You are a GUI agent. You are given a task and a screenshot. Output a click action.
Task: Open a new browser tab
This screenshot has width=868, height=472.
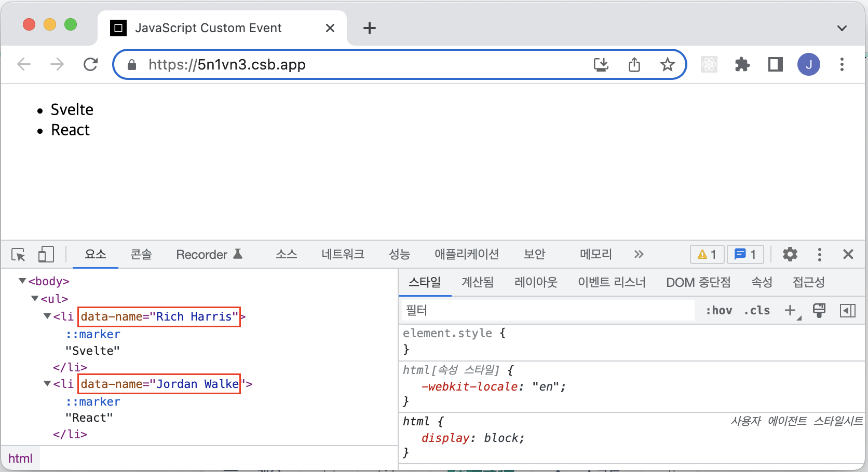coord(370,28)
